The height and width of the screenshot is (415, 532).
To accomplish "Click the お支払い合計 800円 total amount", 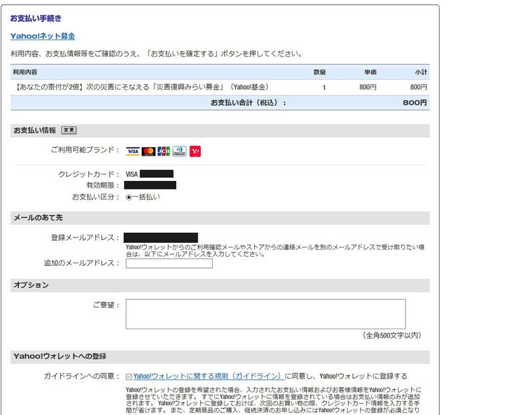I will pyautogui.click(x=415, y=103).
